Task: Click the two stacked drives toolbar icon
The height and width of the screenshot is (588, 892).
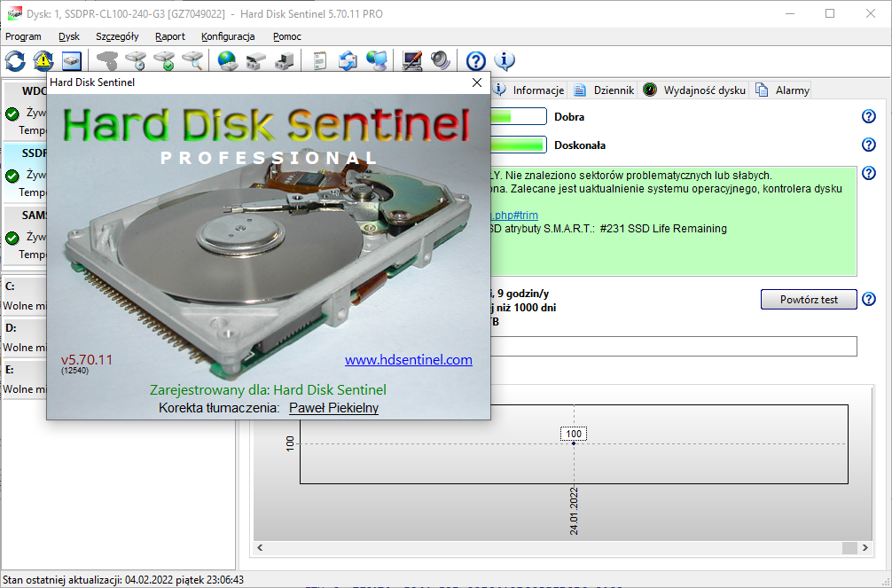Action: [x=256, y=60]
